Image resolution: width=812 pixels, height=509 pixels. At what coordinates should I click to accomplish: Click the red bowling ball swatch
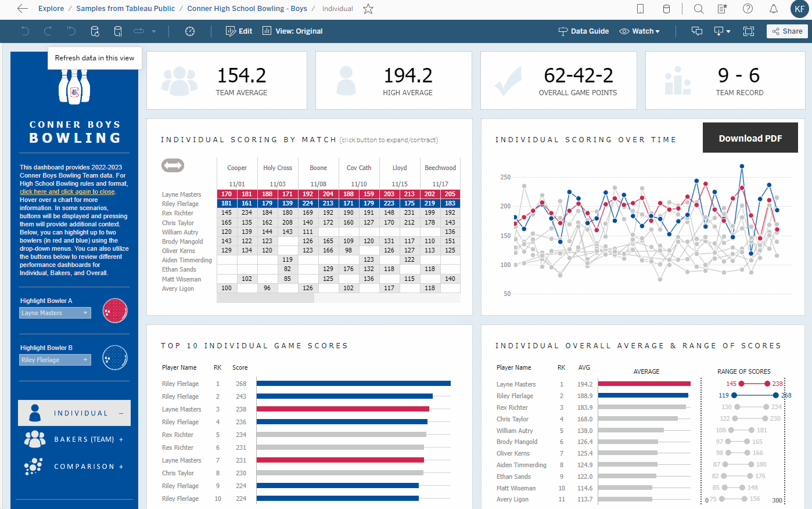coord(115,311)
